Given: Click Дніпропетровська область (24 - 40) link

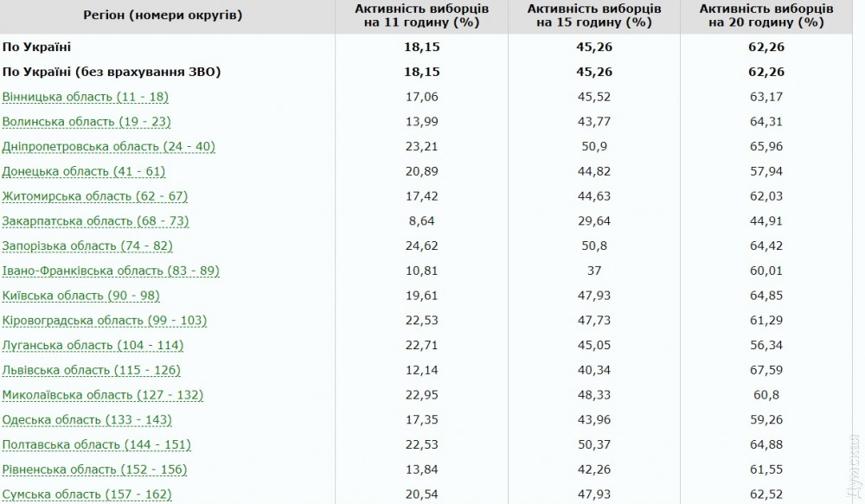Looking at the screenshot, I should 108,147.
